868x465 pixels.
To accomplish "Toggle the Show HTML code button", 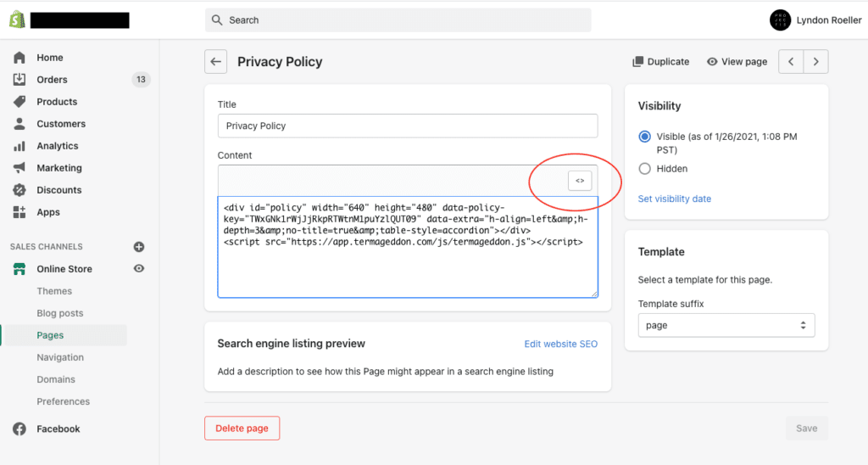I will [580, 181].
